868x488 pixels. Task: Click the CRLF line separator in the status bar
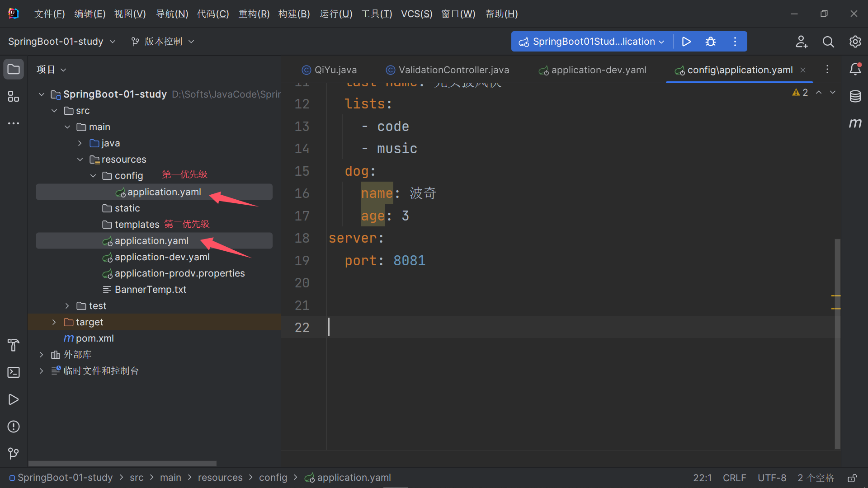(x=734, y=478)
